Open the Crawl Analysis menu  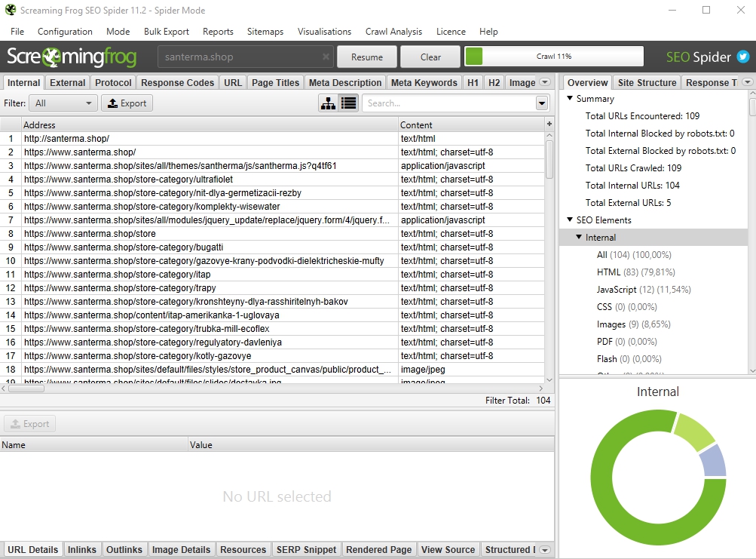coord(393,32)
